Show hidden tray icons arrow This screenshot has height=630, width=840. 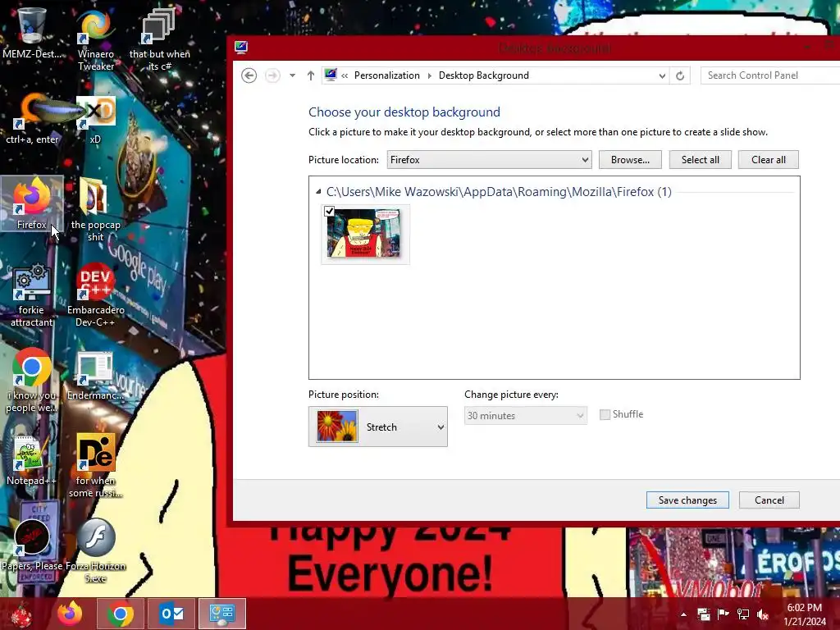click(683, 614)
